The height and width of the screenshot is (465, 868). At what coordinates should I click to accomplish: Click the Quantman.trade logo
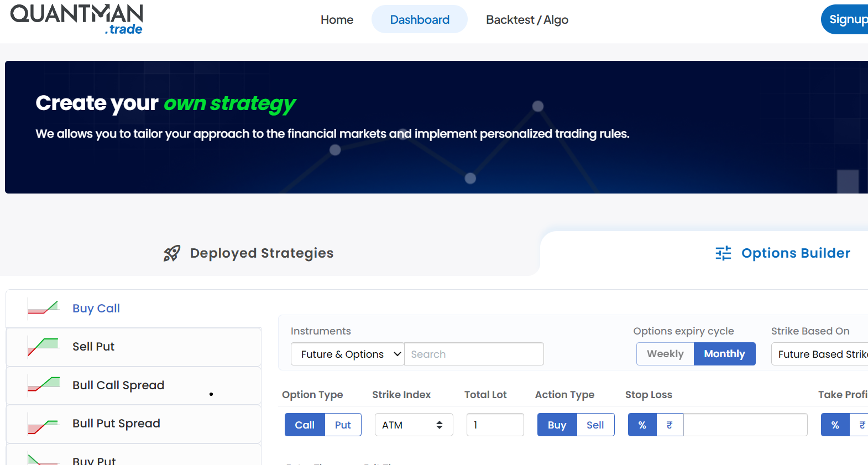(76, 19)
